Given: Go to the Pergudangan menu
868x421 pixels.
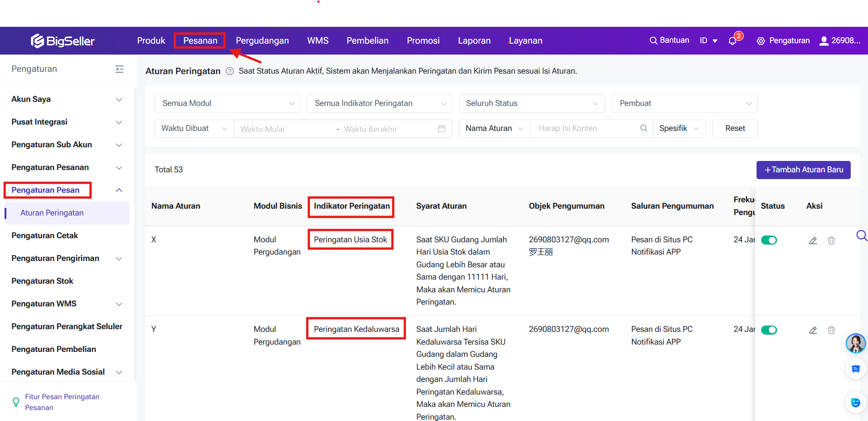Looking at the screenshot, I should pos(262,40).
